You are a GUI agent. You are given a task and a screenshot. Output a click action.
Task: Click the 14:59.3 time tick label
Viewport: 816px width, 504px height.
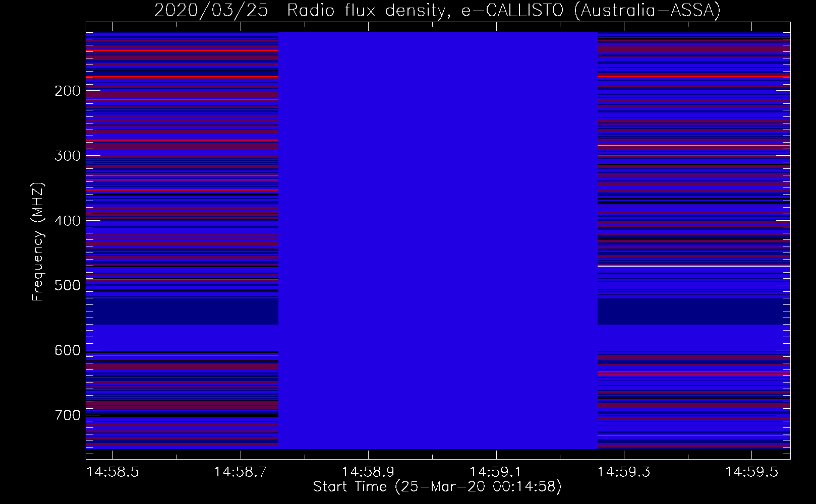[x=624, y=472]
